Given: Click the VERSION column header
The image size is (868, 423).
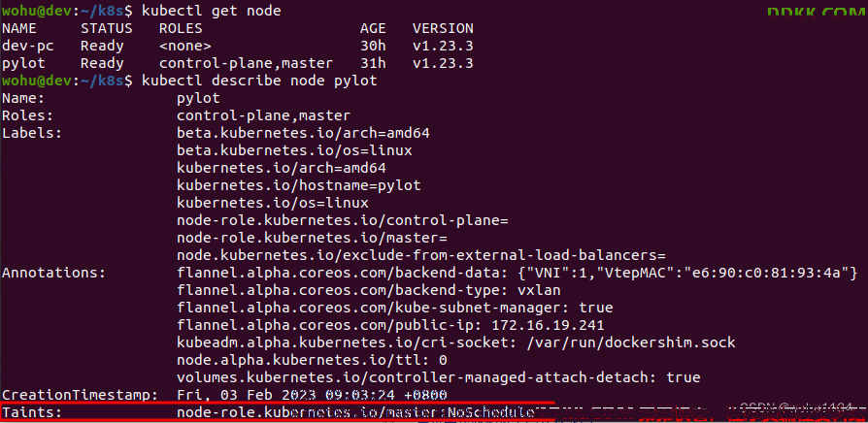Looking at the screenshot, I should click(443, 28).
